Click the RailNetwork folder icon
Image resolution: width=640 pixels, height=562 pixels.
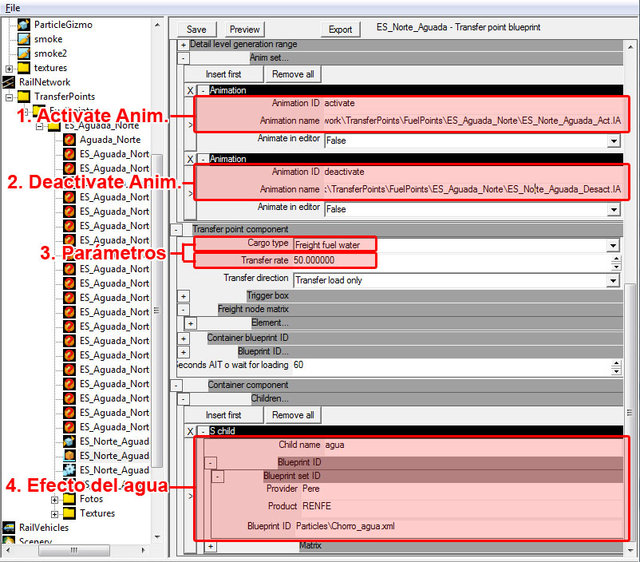click(x=9, y=82)
